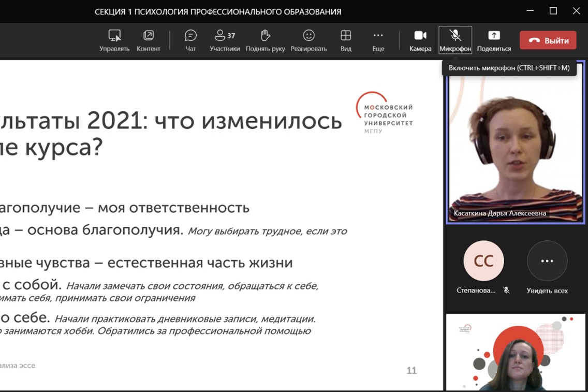Expand the Еще more options menu
This screenshot has height=392, width=588.
click(x=378, y=40)
